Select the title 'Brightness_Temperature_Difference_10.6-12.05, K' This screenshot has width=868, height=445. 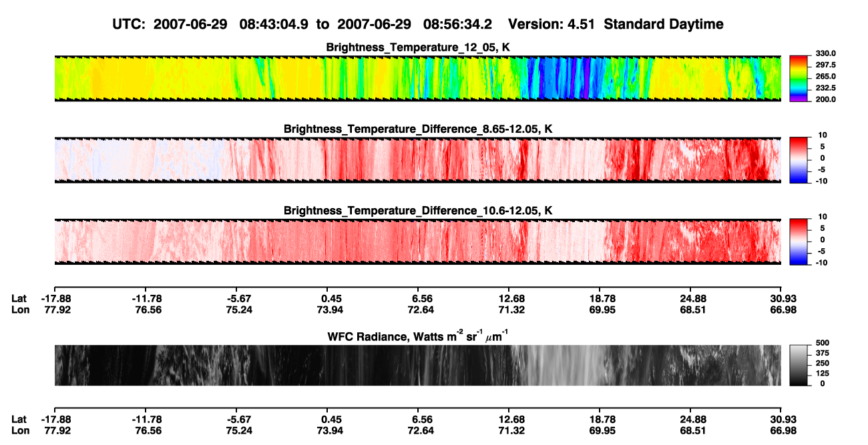coord(418,210)
